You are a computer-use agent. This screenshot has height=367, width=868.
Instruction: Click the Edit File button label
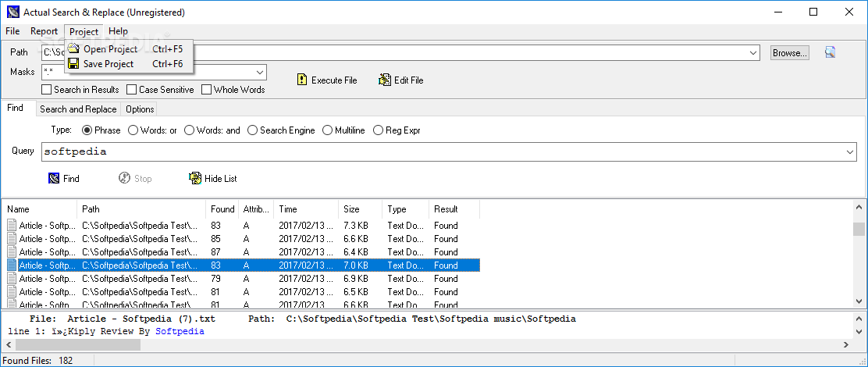[x=408, y=80]
